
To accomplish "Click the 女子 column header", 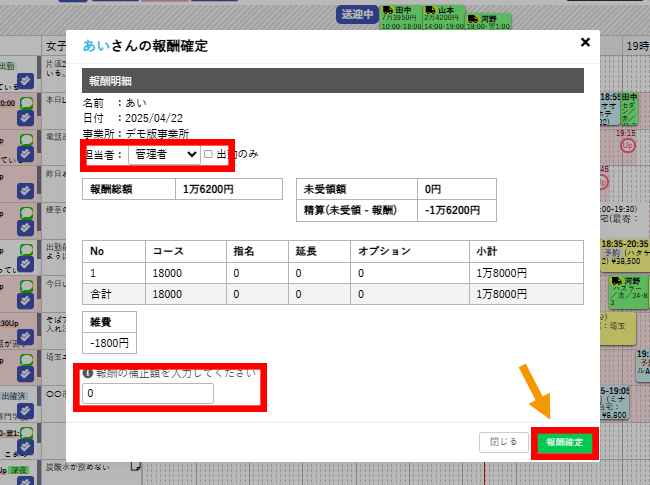I will 54,46.
